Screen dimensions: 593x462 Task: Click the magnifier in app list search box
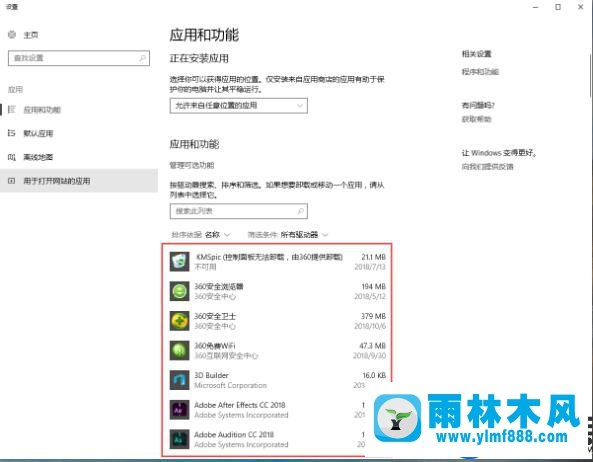click(x=300, y=211)
